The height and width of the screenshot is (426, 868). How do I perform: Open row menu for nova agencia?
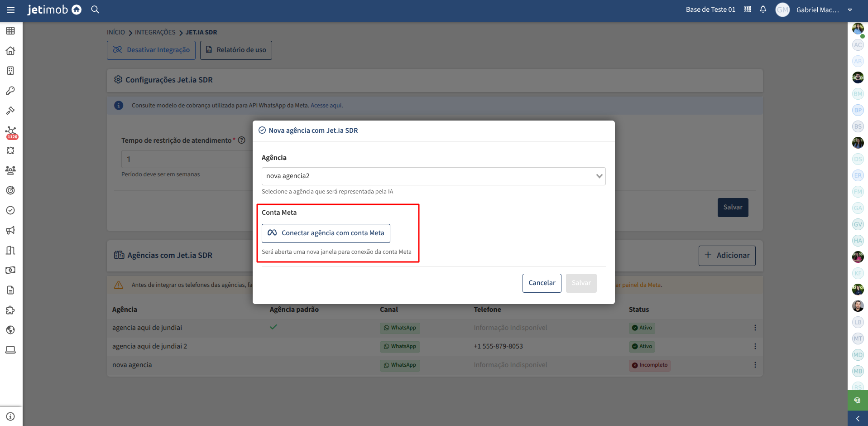[x=755, y=365]
